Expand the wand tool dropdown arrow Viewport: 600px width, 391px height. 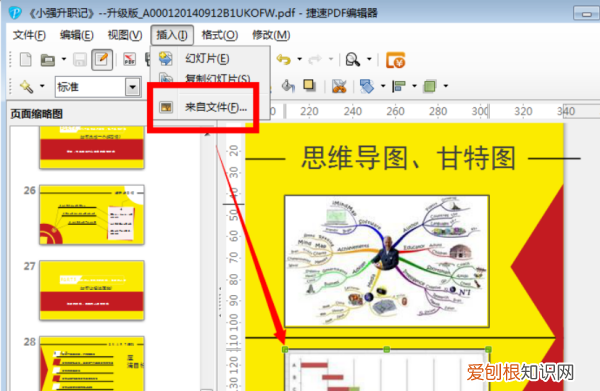42,86
